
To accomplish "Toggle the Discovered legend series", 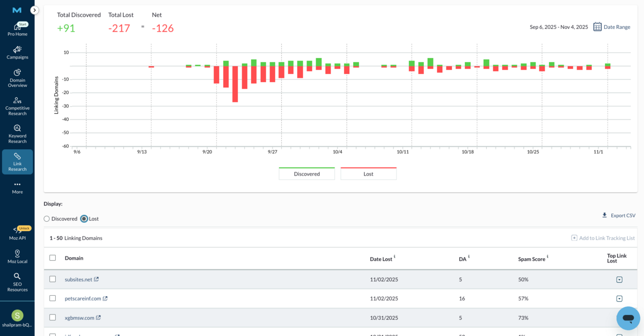I will (306, 173).
